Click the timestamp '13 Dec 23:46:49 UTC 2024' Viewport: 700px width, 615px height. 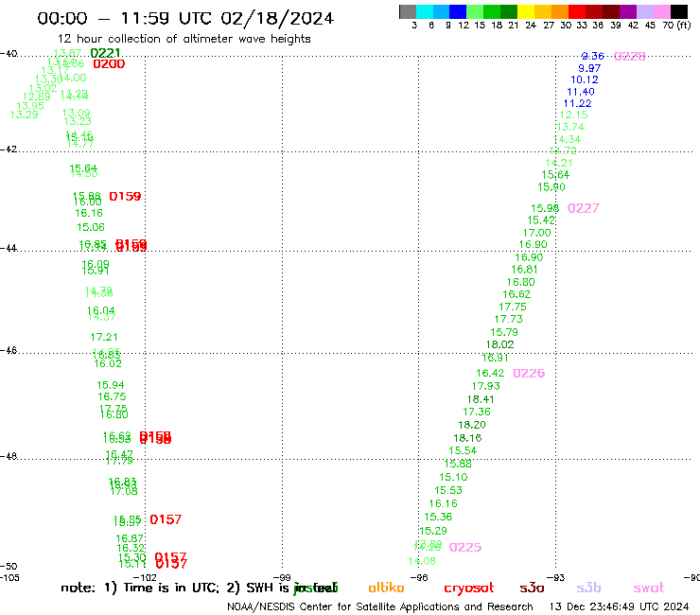[x=619, y=607]
